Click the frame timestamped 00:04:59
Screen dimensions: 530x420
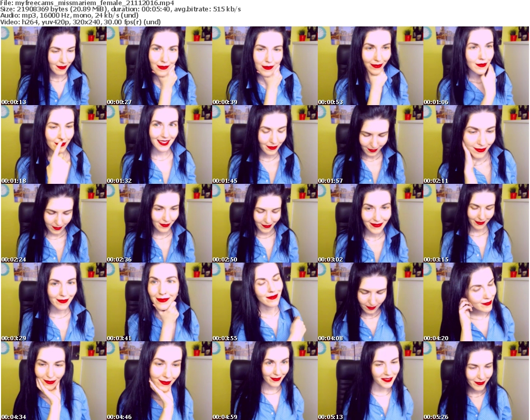(x=264, y=381)
